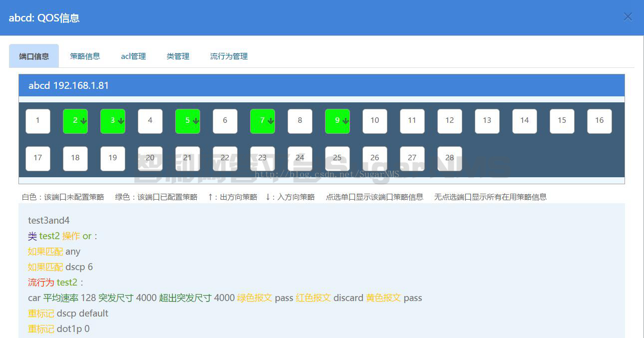The height and width of the screenshot is (338, 644).
Task: Click the legend text ↓：入方向策略
Action: (x=290, y=197)
